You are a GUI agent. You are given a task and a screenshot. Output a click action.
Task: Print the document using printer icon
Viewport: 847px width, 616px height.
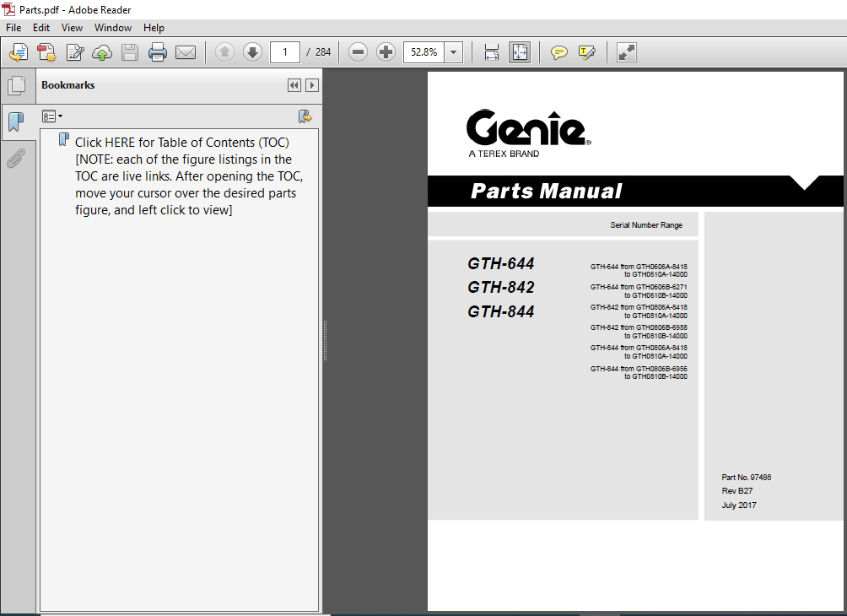(x=158, y=52)
